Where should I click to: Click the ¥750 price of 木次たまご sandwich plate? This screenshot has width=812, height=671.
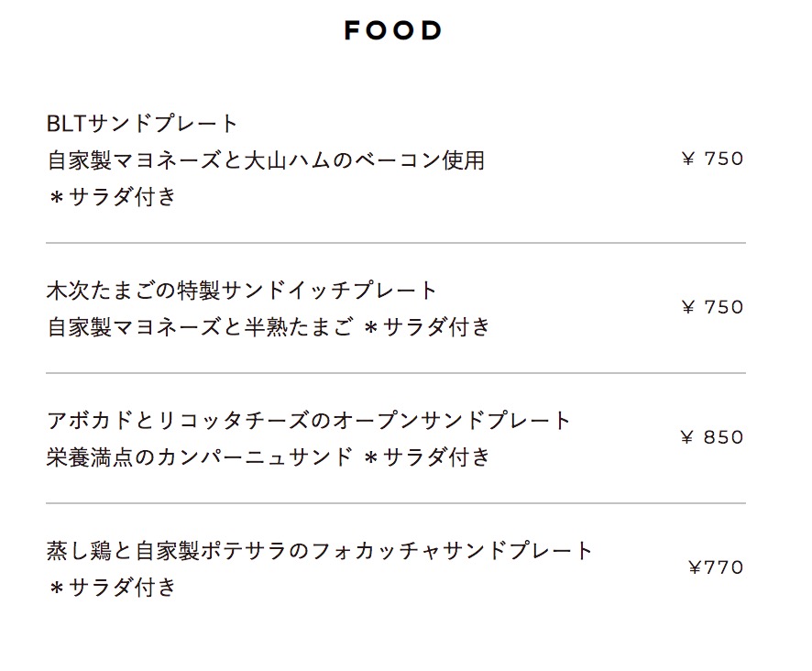pyautogui.click(x=712, y=308)
